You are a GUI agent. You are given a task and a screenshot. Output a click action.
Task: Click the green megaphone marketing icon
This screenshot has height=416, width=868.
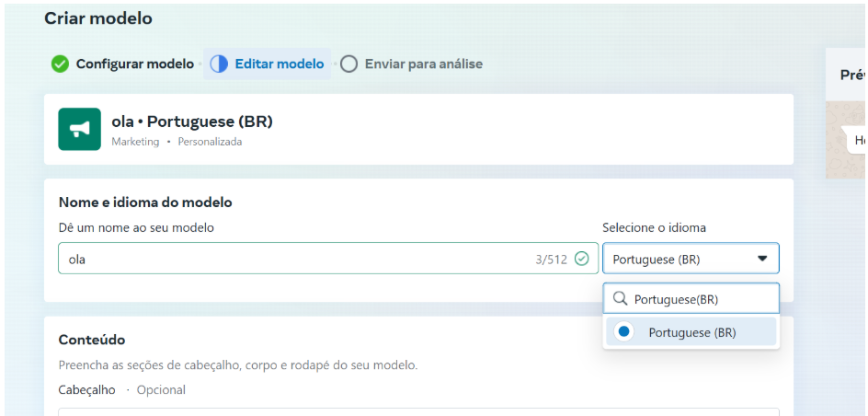pyautogui.click(x=79, y=129)
